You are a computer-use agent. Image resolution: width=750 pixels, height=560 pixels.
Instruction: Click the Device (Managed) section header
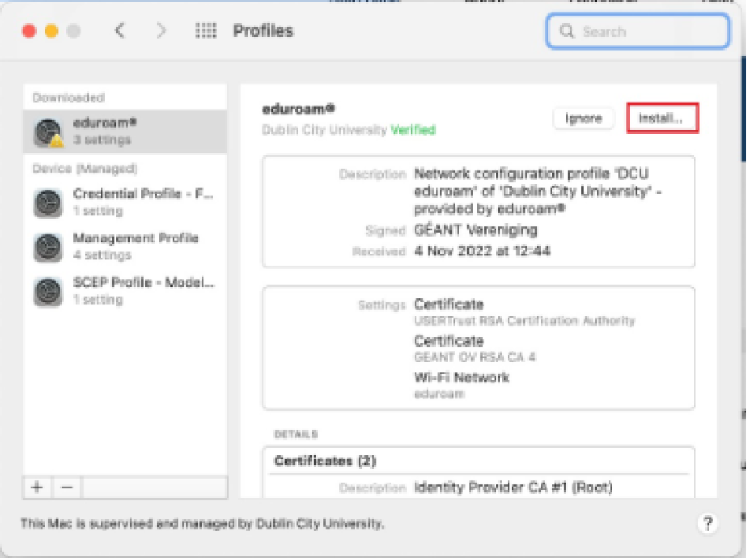point(85,169)
